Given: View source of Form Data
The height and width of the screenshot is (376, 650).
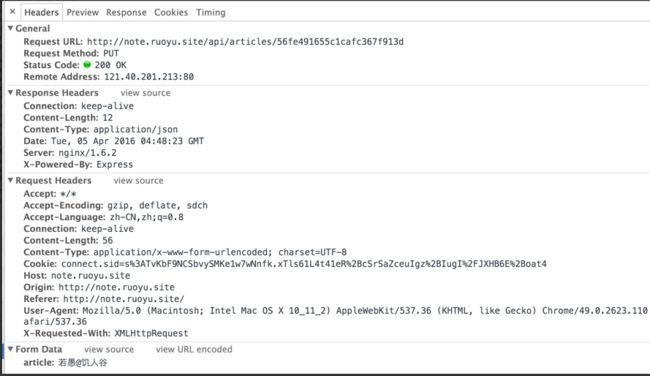Looking at the screenshot, I should pos(109,349).
